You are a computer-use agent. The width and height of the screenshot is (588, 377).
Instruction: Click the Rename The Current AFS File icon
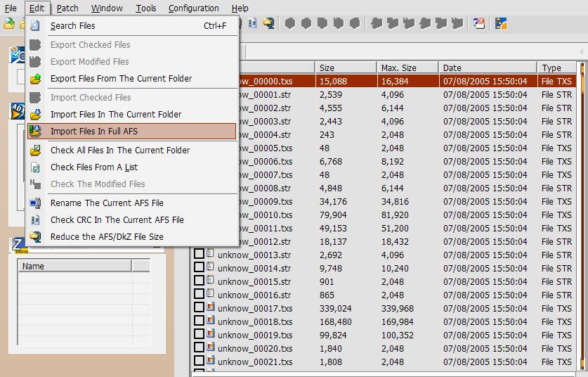(x=35, y=203)
